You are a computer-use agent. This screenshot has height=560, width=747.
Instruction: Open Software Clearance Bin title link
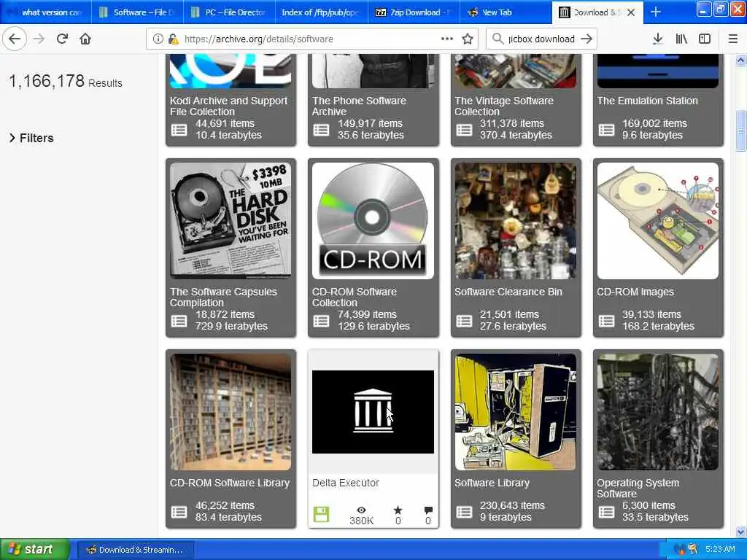coord(508,292)
